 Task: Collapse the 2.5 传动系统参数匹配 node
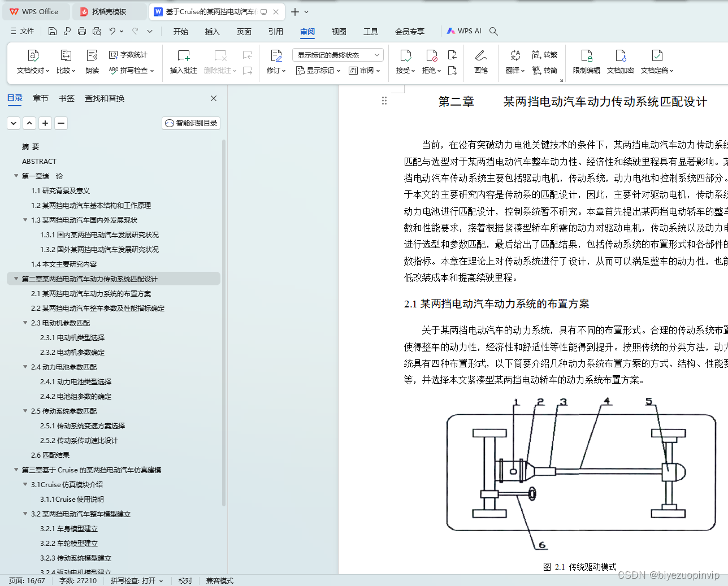coord(25,411)
